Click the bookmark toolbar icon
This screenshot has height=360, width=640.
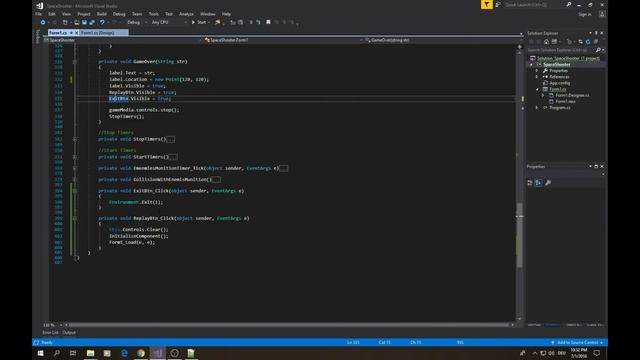coord(268,22)
